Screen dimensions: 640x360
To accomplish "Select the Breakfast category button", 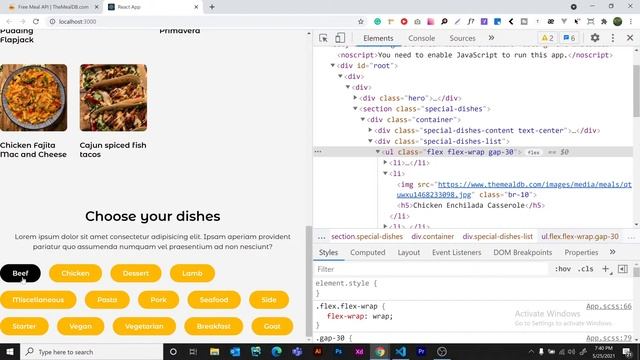I will [x=213, y=326].
